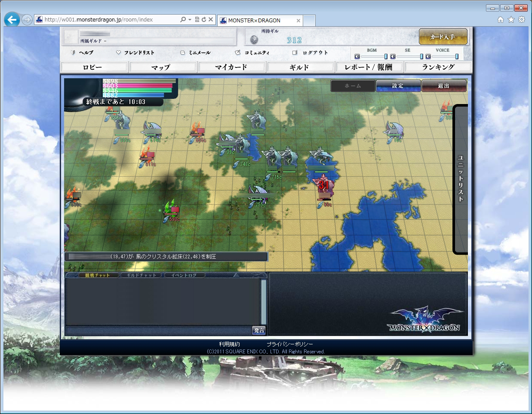Switch to the マップ tab
Viewport: 532px width, 414px height.
pyautogui.click(x=163, y=67)
